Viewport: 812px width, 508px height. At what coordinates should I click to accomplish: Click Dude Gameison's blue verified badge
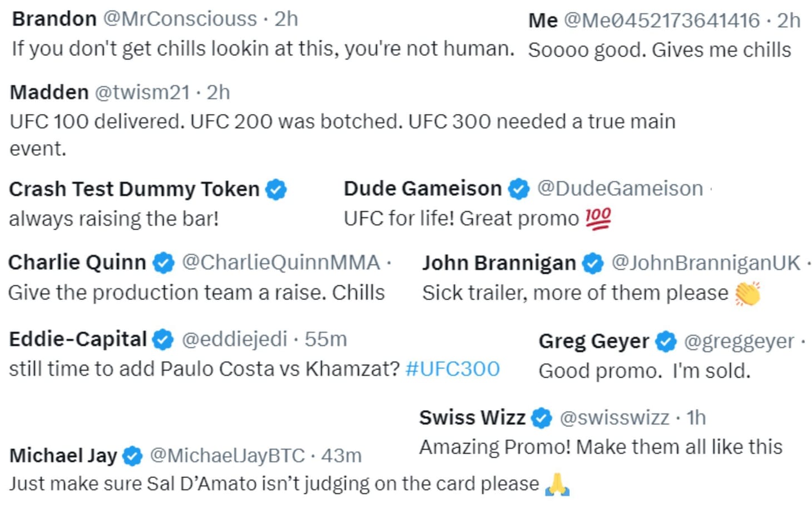[x=519, y=189]
